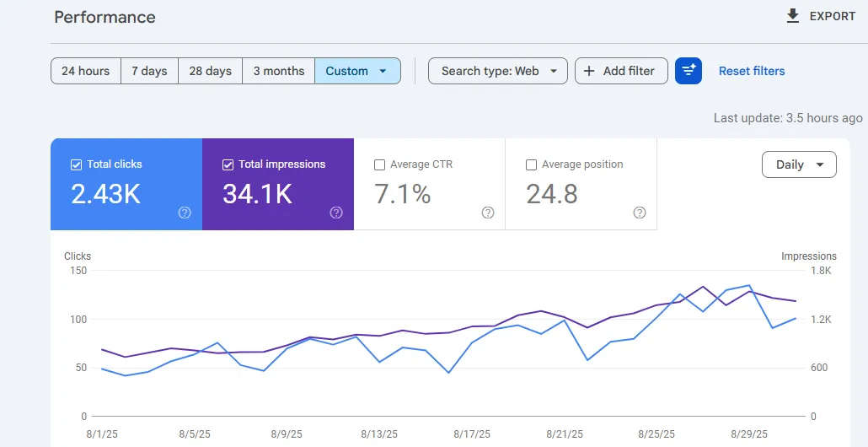
Task: Click the 8/29/25 axis date label
Action: [x=748, y=434]
